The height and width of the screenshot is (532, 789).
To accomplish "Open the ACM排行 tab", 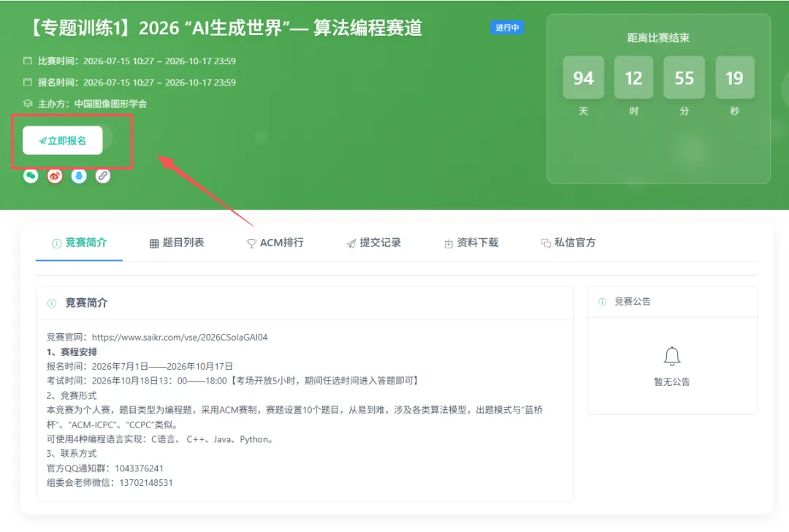I will tap(275, 243).
